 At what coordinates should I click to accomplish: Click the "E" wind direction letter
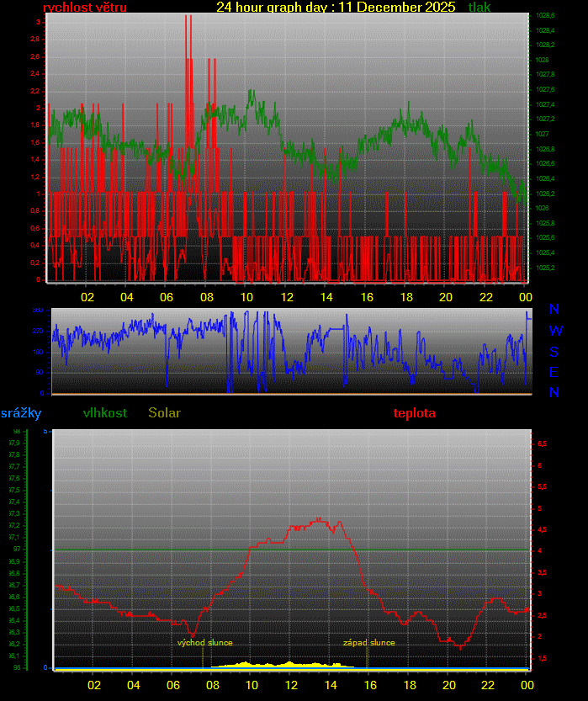pyautogui.click(x=554, y=372)
